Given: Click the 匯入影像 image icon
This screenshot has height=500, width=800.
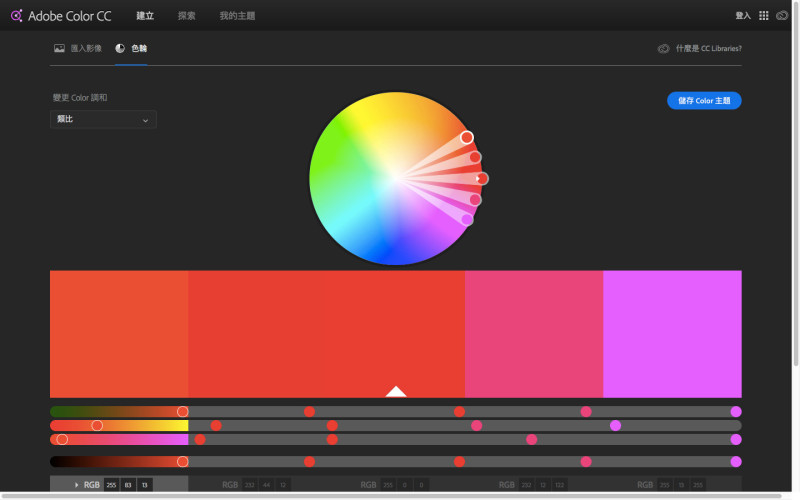Looking at the screenshot, I should tap(60, 48).
